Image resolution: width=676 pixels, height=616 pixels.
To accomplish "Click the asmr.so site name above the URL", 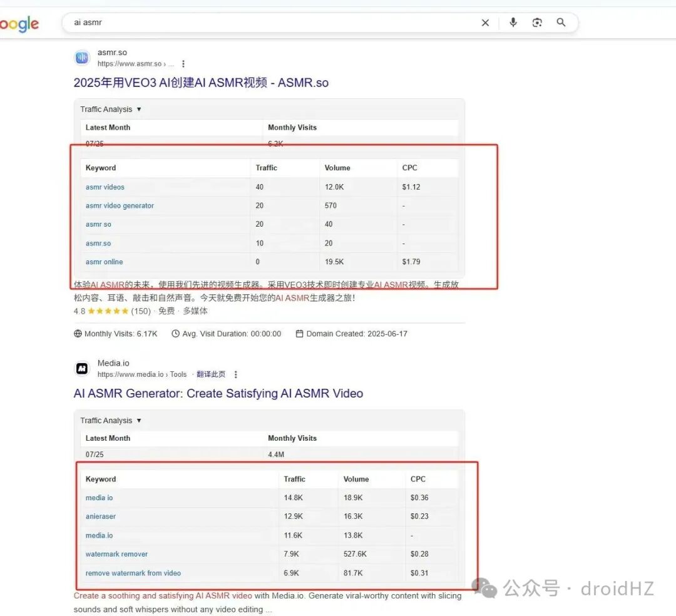I will tap(112, 52).
